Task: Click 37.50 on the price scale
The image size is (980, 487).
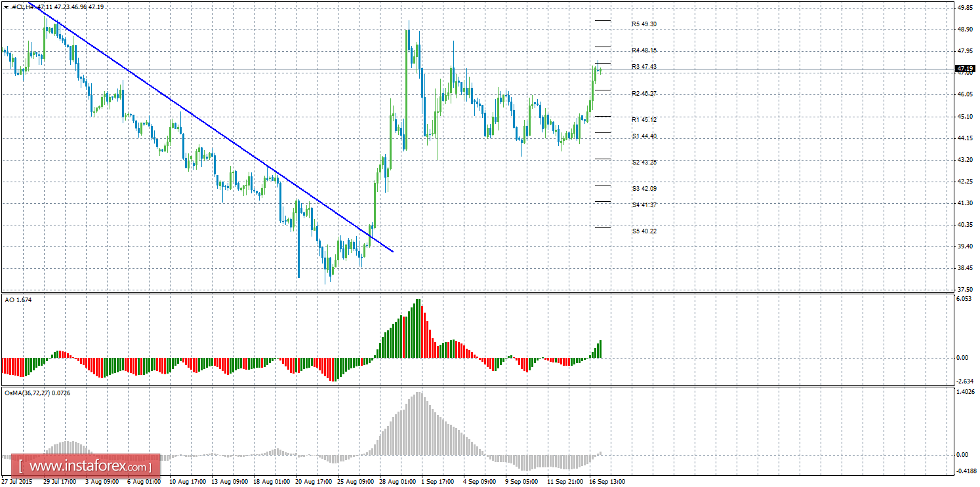Action: pos(965,289)
